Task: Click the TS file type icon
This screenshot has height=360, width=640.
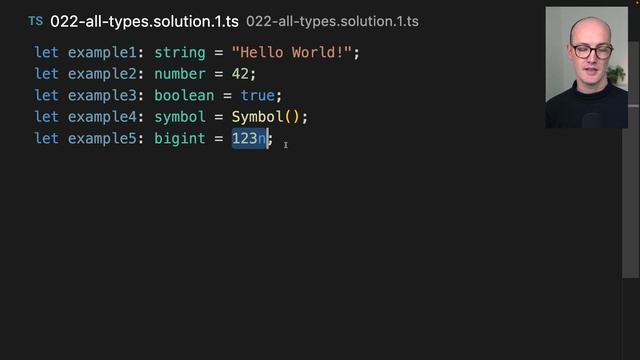Action: 36,21
